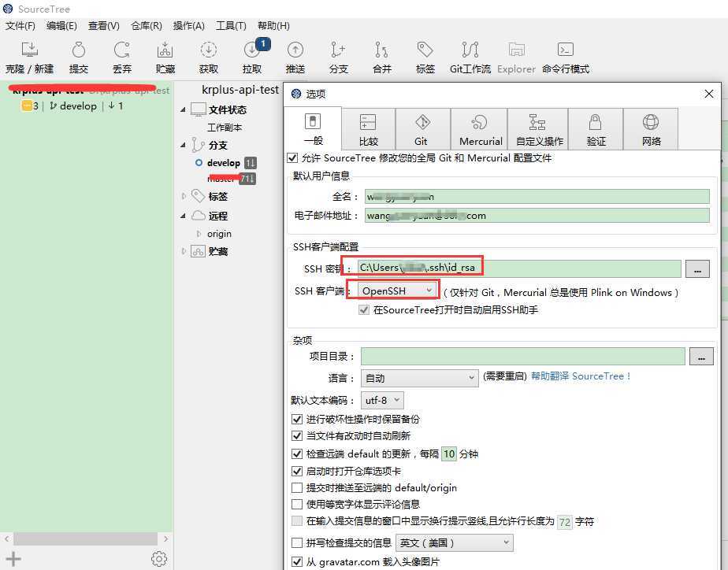Enable 使用等宽字体显示评论信息 checkbox
This screenshot has width=728, height=570.
(x=297, y=504)
